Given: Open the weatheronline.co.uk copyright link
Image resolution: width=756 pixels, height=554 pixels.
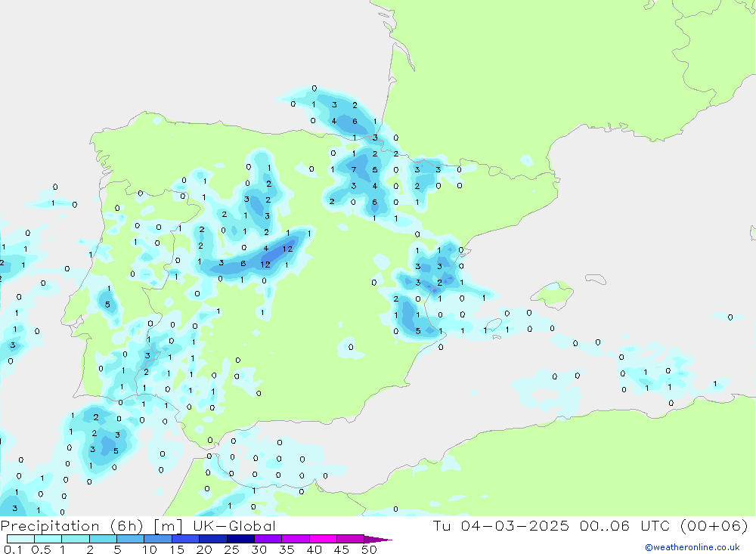Looking at the screenshot, I should pos(692,547).
